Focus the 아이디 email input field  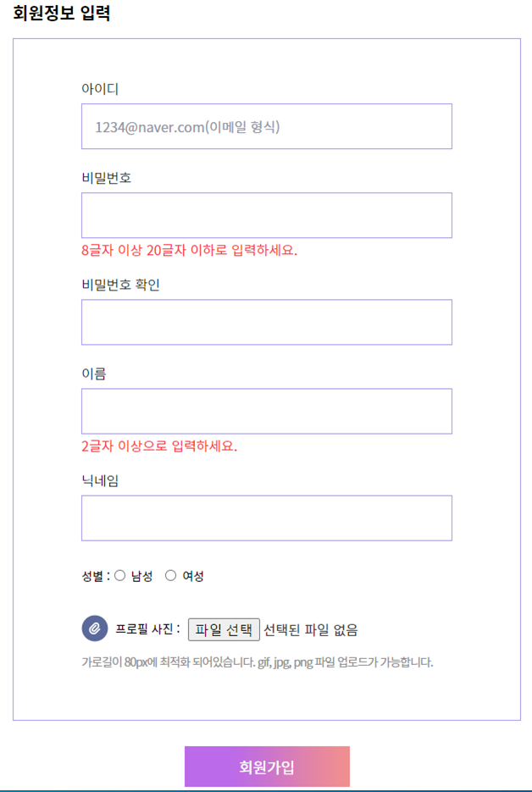coord(266,126)
